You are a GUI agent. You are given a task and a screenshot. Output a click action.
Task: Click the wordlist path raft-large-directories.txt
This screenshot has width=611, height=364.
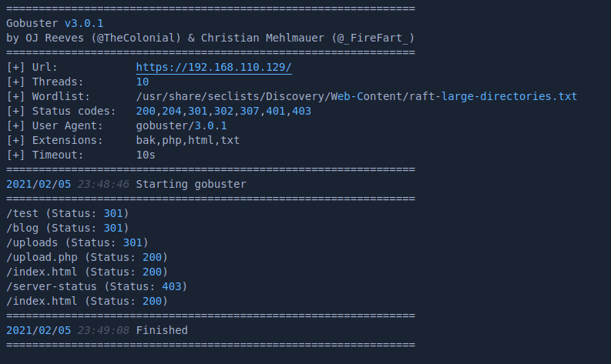tap(356, 96)
